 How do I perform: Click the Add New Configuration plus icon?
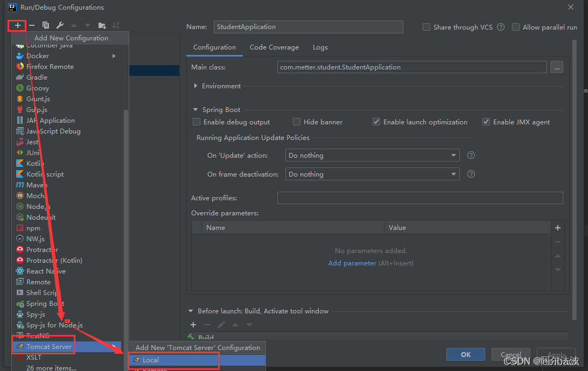17,25
